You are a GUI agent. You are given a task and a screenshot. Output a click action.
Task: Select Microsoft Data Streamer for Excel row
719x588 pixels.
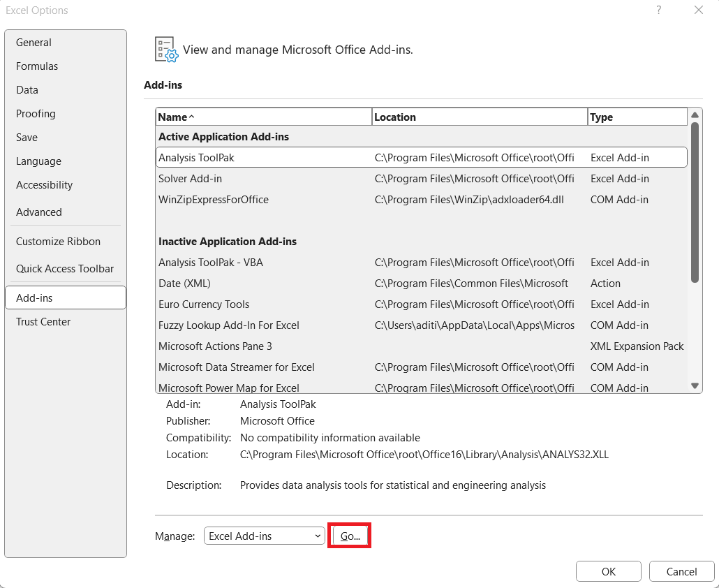coord(422,367)
